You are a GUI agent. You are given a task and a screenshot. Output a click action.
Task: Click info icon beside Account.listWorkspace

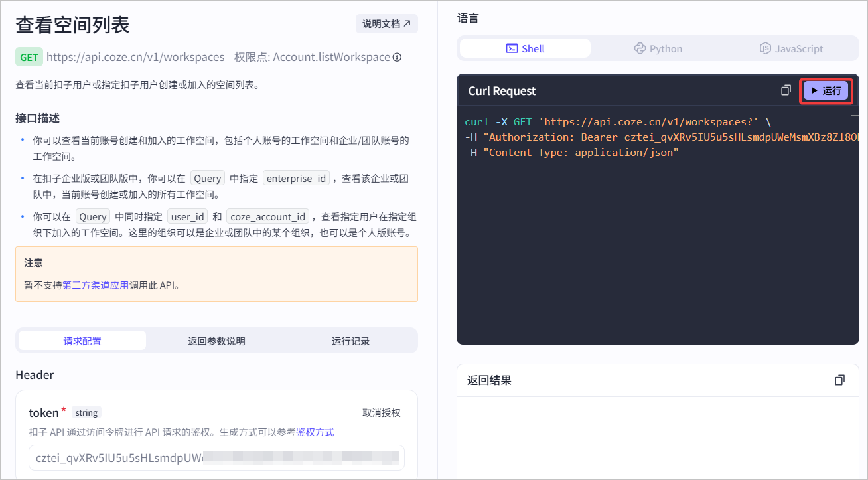coord(397,57)
